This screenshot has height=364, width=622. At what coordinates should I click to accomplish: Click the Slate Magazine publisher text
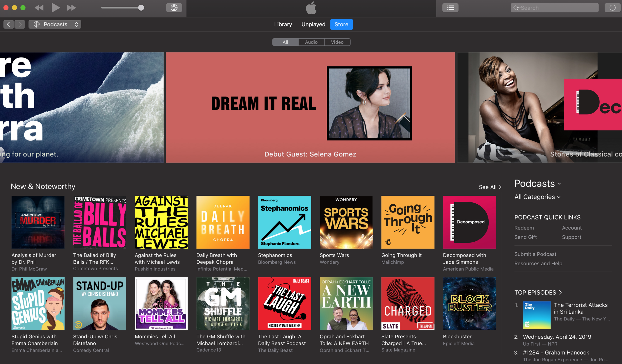point(398,350)
